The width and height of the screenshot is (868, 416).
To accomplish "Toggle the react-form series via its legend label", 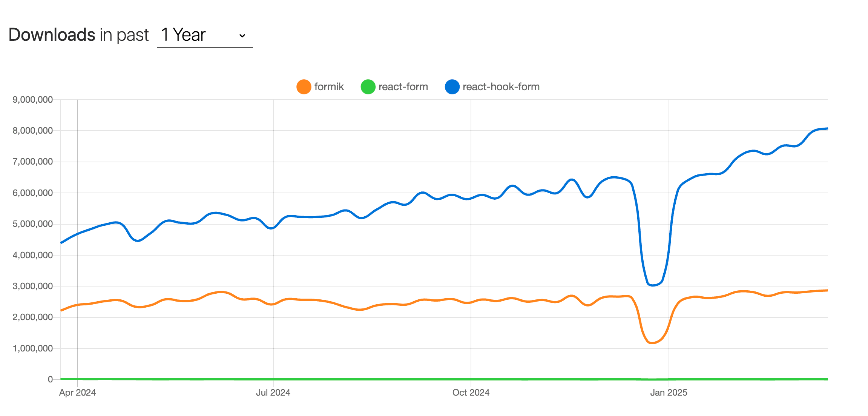I will [403, 87].
